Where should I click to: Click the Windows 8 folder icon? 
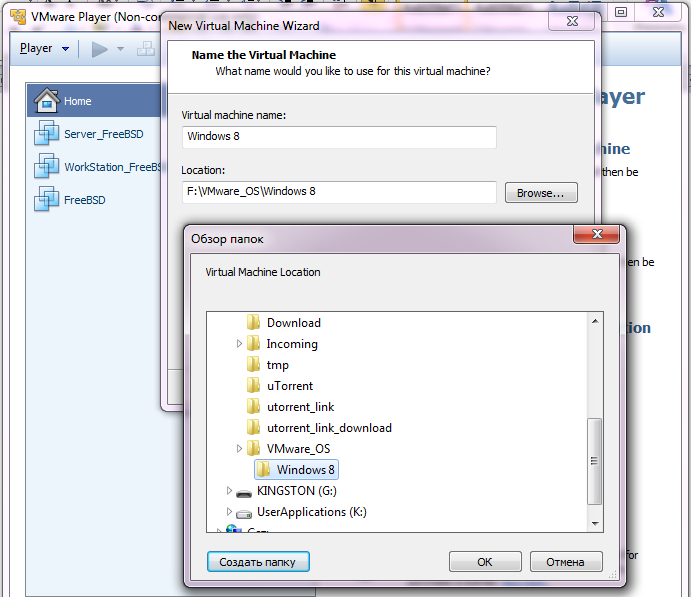264,469
